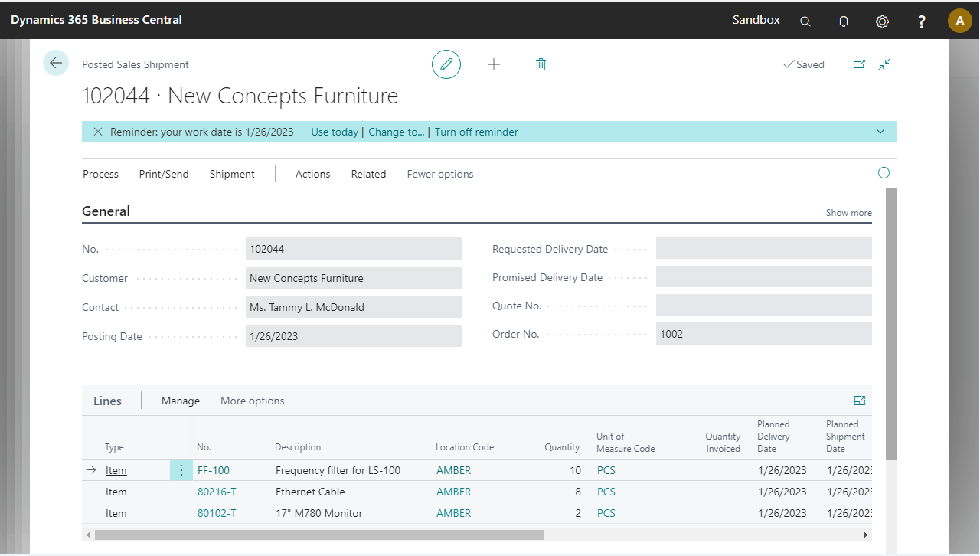The image size is (980, 556).
Task: Click the Quote No. field
Action: click(764, 306)
